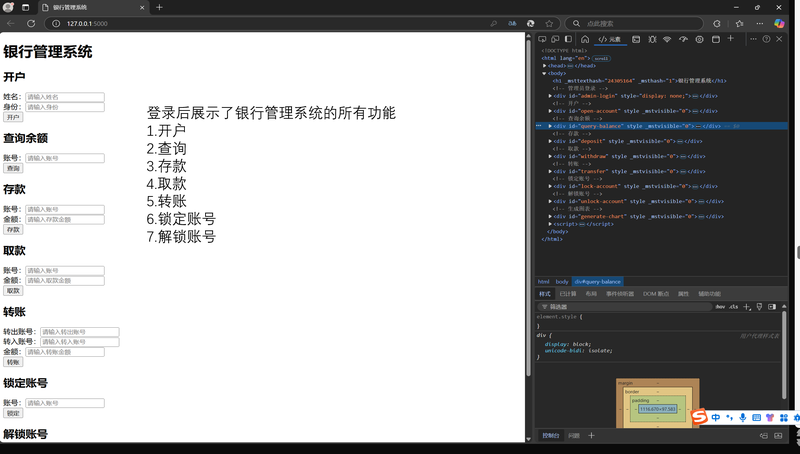This screenshot has height=454, width=800.
Task: Open the Performance gauge icon in DevTools
Action: coord(683,39)
